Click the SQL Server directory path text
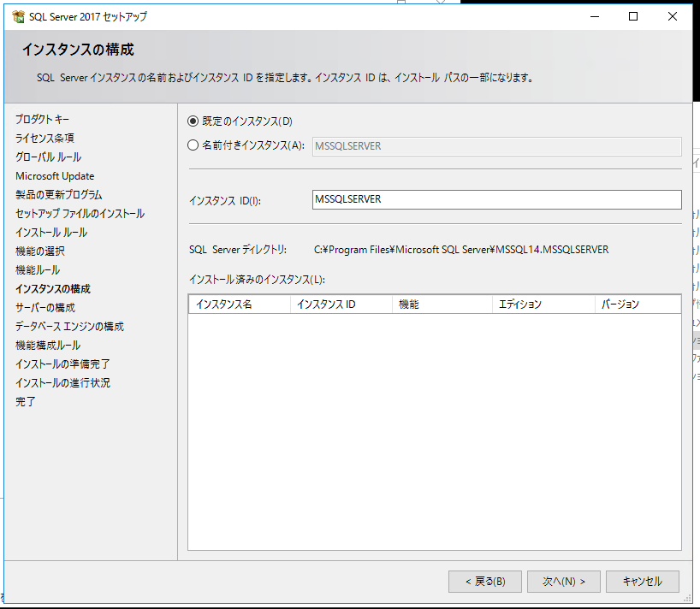 pos(461,250)
